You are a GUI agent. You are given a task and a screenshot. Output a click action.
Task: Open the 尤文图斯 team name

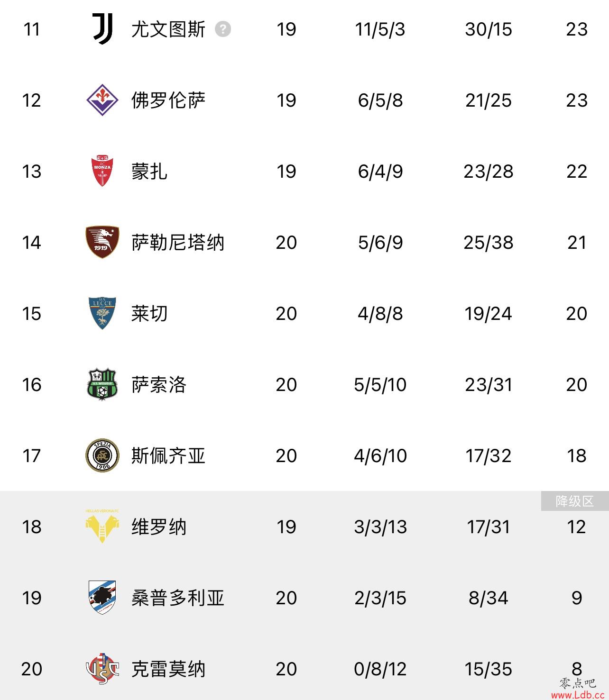pos(168,29)
